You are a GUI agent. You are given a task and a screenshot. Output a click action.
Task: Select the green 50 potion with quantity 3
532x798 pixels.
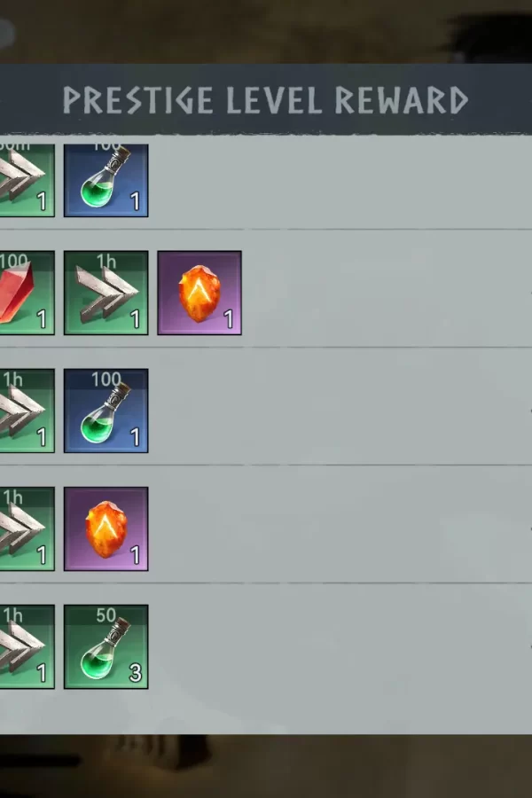click(x=106, y=647)
